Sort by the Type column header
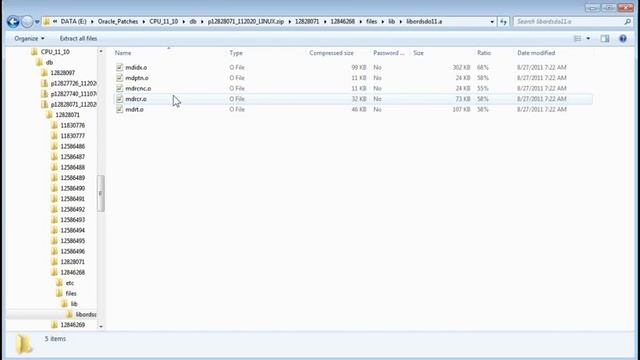The height and width of the screenshot is (360, 640). tap(236, 53)
